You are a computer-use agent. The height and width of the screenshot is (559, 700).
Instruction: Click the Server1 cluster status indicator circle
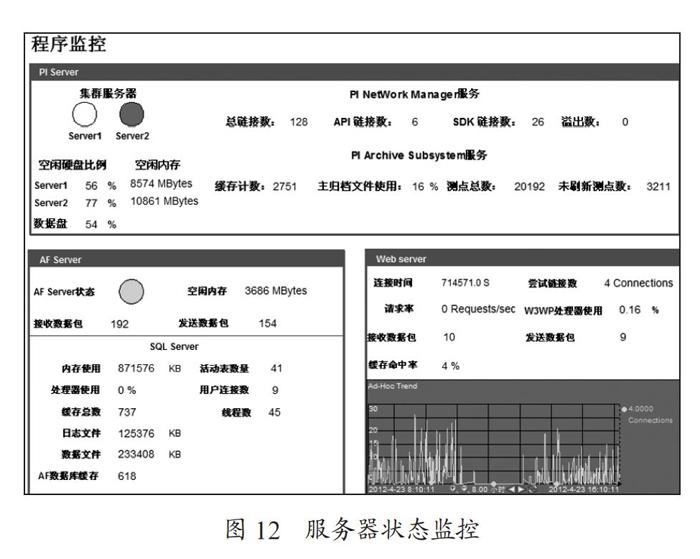tap(84, 114)
